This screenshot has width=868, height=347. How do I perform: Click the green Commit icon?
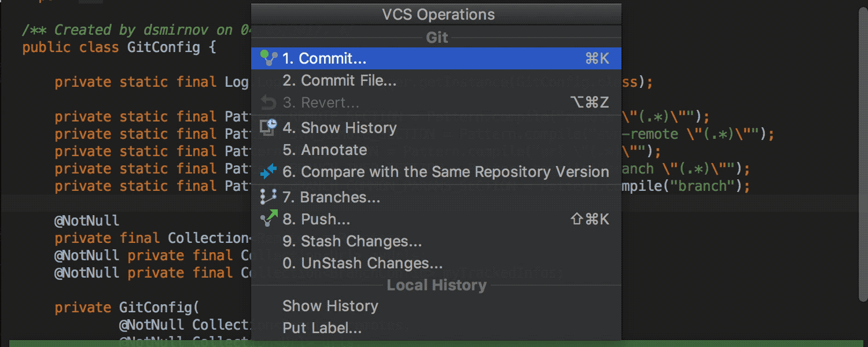269,58
